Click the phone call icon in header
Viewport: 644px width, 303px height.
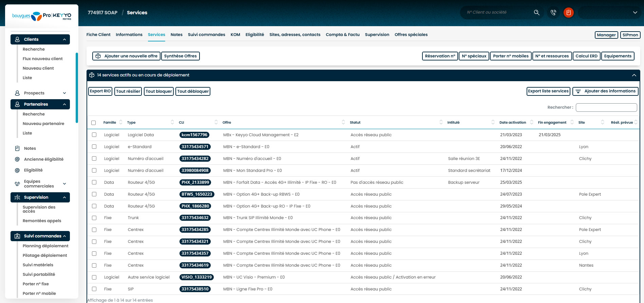tap(553, 13)
